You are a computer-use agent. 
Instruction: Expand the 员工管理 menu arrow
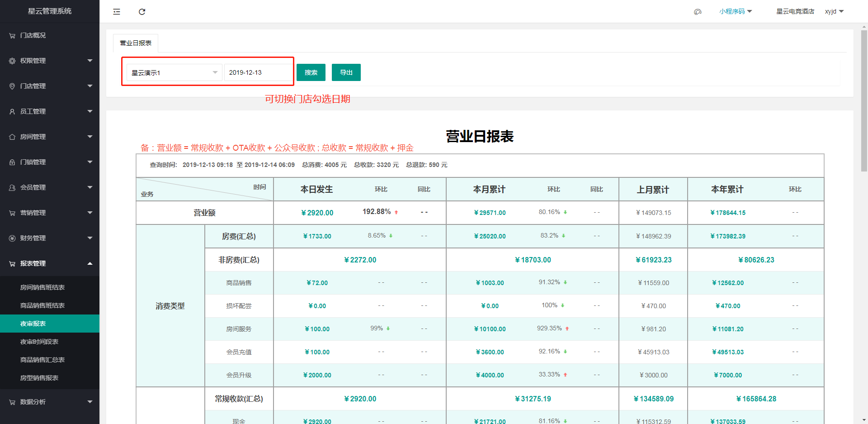point(90,111)
